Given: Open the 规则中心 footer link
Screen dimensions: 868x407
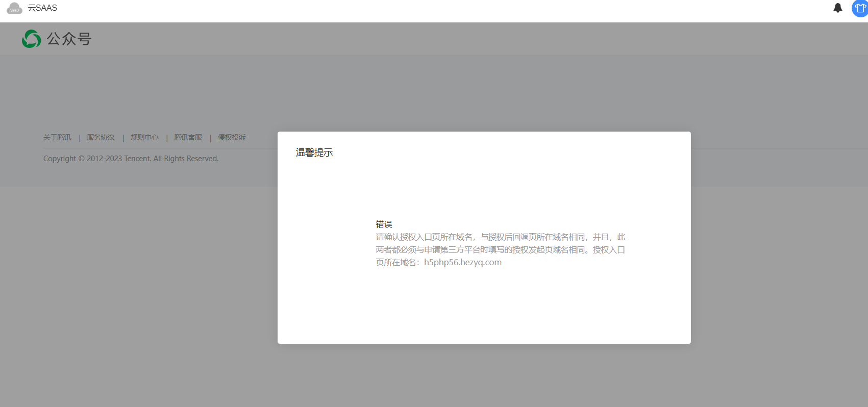Looking at the screenshot, I should coord(144,137).
